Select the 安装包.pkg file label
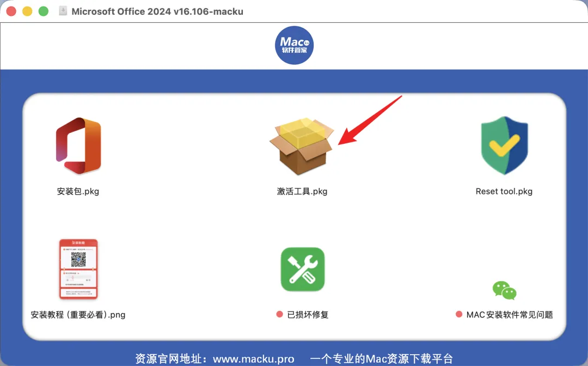 coord(78,191)
